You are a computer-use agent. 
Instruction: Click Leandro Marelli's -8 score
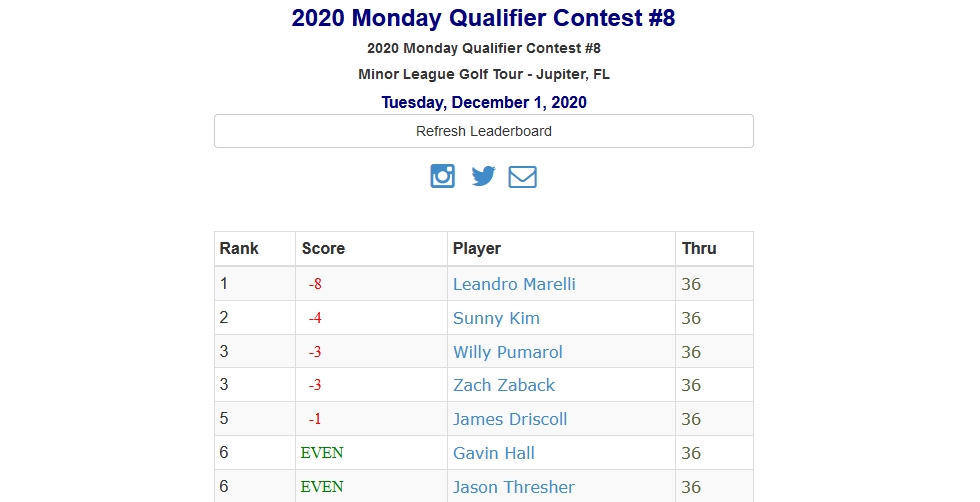point(314,284)
